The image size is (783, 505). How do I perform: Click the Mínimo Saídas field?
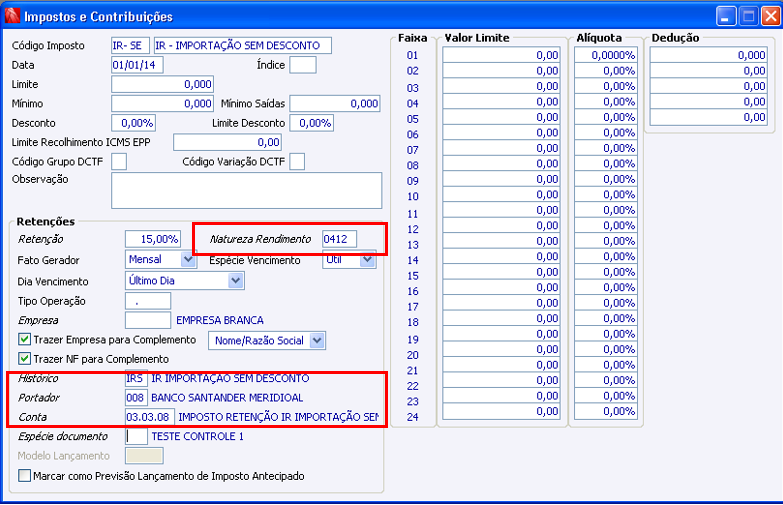coord(335,104)
